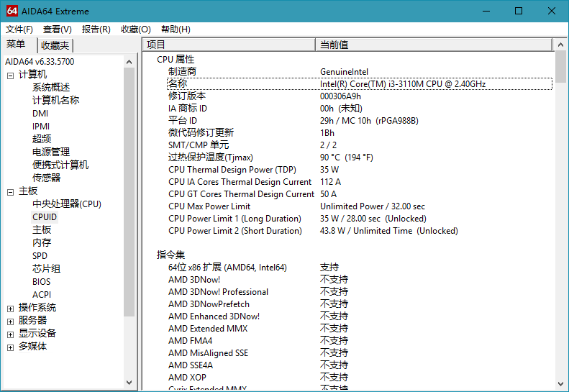Screen dimensions: 569x392
Task: Select CPUID in the tree
Action: click(45, 216)
